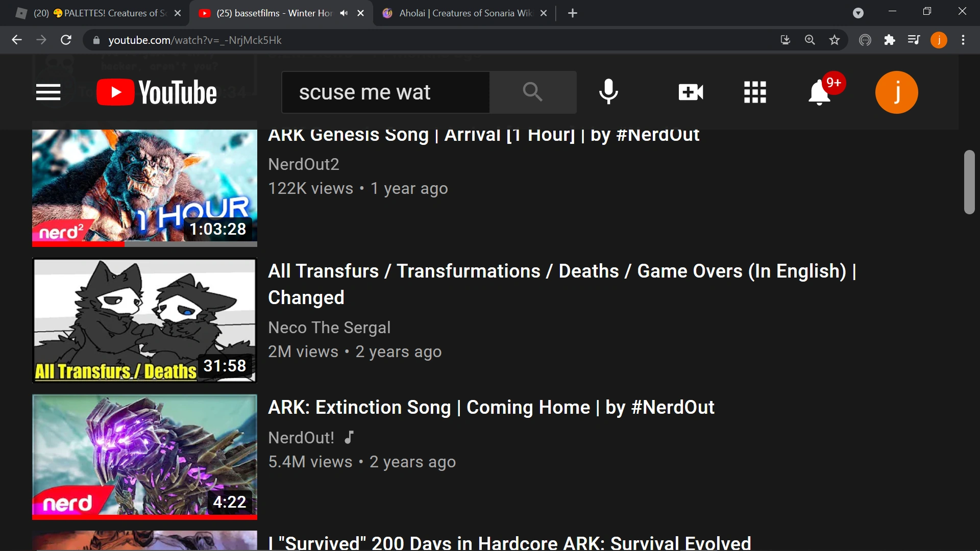The image size is (980, 551).
Task: Open the orange account avatar menu
Action: click(x=896, y=92)
